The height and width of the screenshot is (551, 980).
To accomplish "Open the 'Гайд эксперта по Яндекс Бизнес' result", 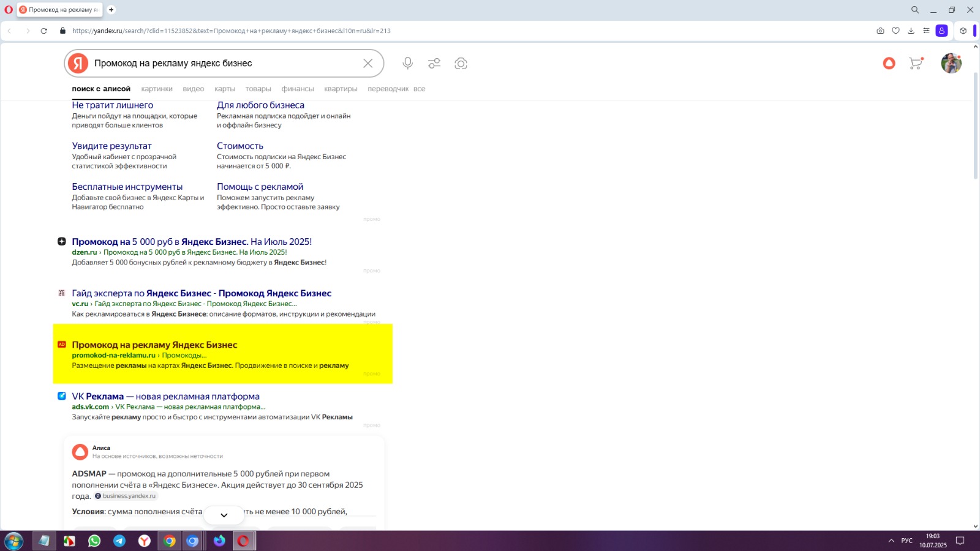I will point(202,293).
